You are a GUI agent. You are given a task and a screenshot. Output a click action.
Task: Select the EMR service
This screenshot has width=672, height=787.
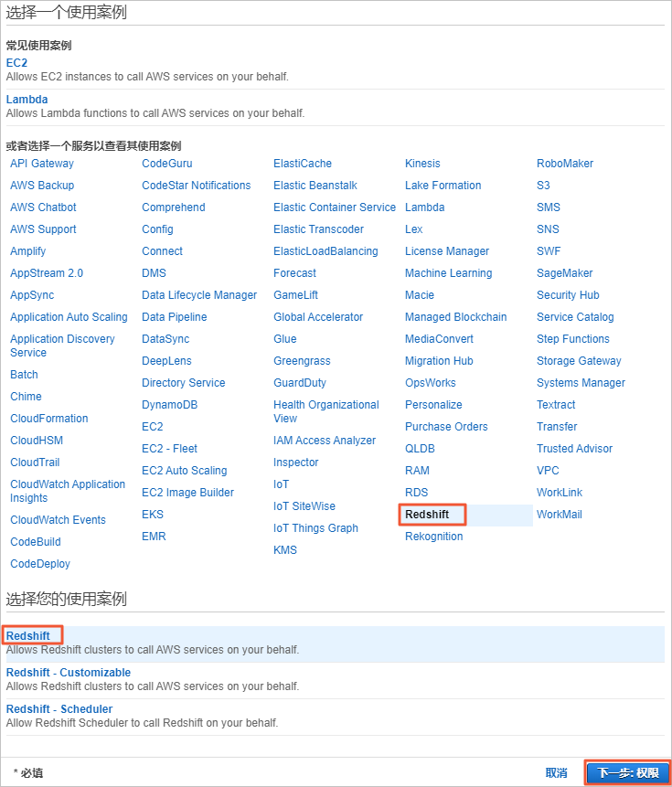tap(155, 537)
